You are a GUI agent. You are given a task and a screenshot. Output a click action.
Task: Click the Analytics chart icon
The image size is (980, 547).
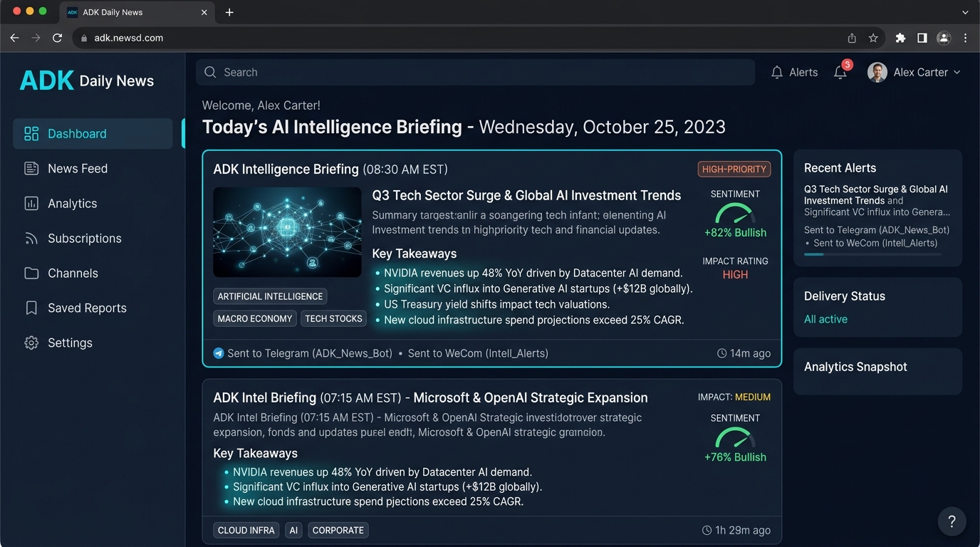[x=31, y=204]
